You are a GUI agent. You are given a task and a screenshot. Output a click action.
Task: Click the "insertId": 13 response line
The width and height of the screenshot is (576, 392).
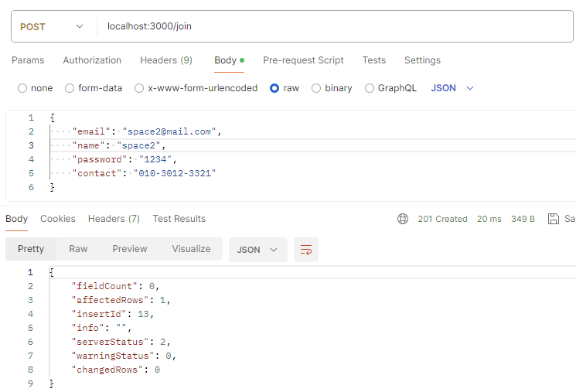112,314
